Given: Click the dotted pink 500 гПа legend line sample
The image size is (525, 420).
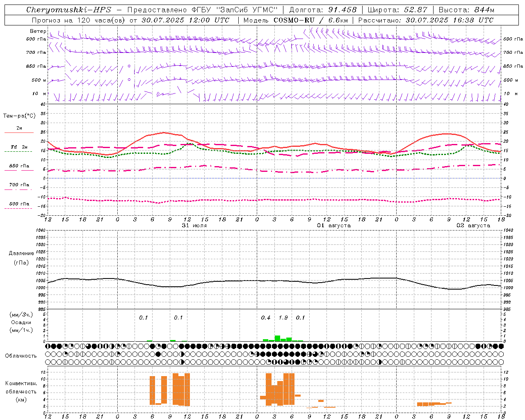Looking at the screenshot, I should (18, 208).
